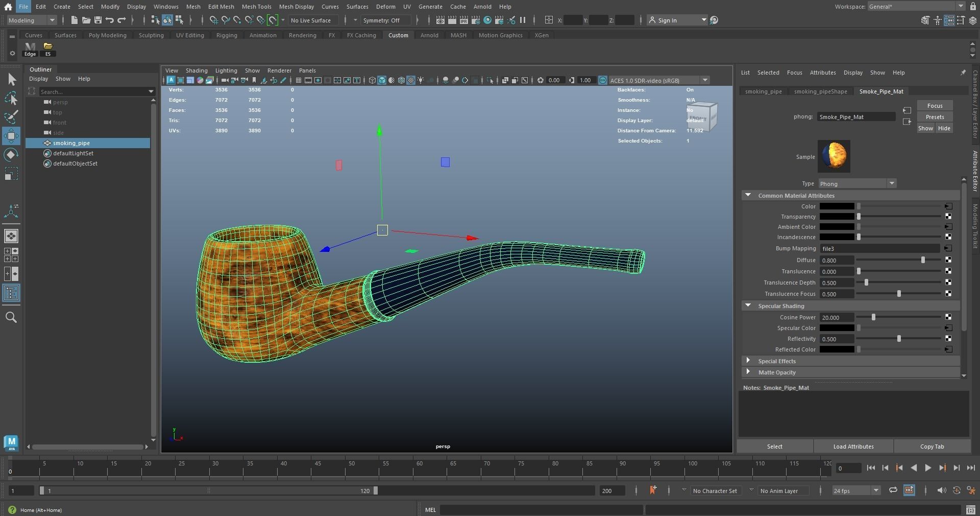Screen dimensions: 980x516
Task: Activate the Move tool in toolbox
Action: pos(11,136)
